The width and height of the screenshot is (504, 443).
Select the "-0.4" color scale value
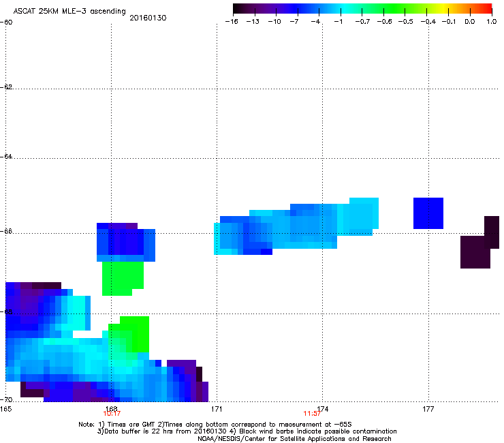tap(428, 22)
